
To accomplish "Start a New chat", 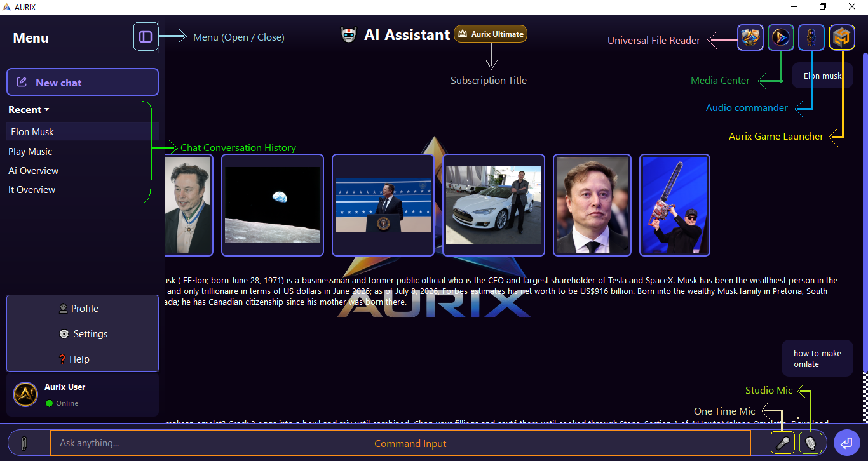I will coord(83,82).
